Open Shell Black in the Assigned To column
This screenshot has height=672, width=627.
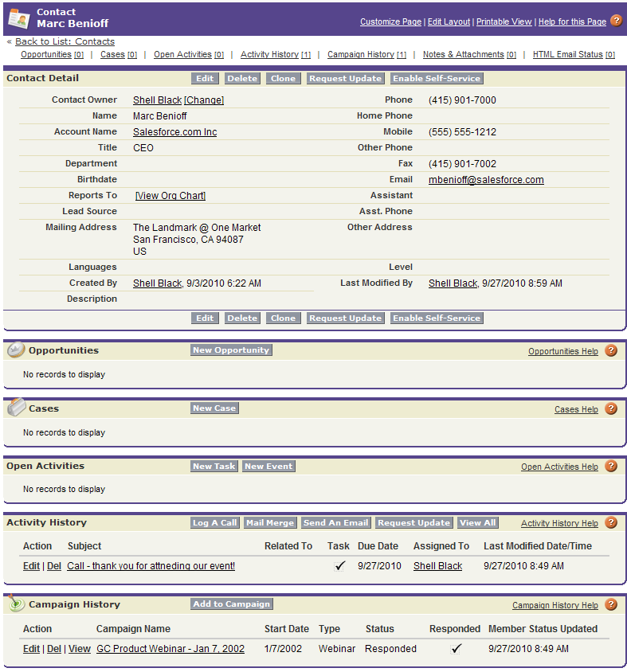coord(438,566)
